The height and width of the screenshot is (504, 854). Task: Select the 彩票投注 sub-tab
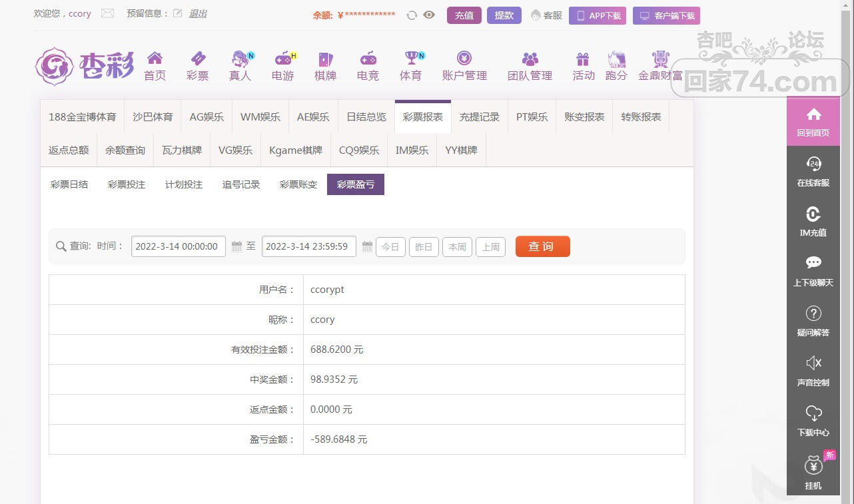[127, 184]
